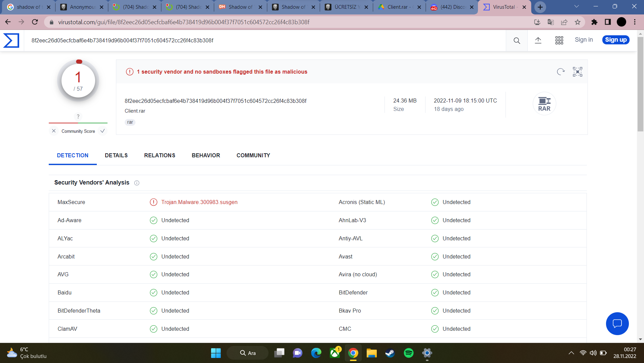This screenshot has height=363, width=644.
Task: Open File Explorer from the taskbar
Action: [x=371, y=353]
